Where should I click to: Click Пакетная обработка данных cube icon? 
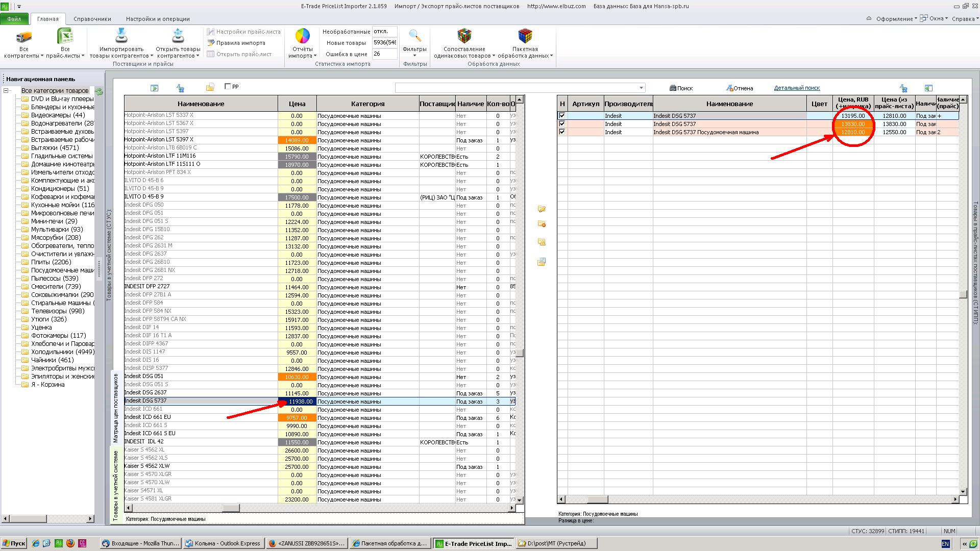point(525,36)
